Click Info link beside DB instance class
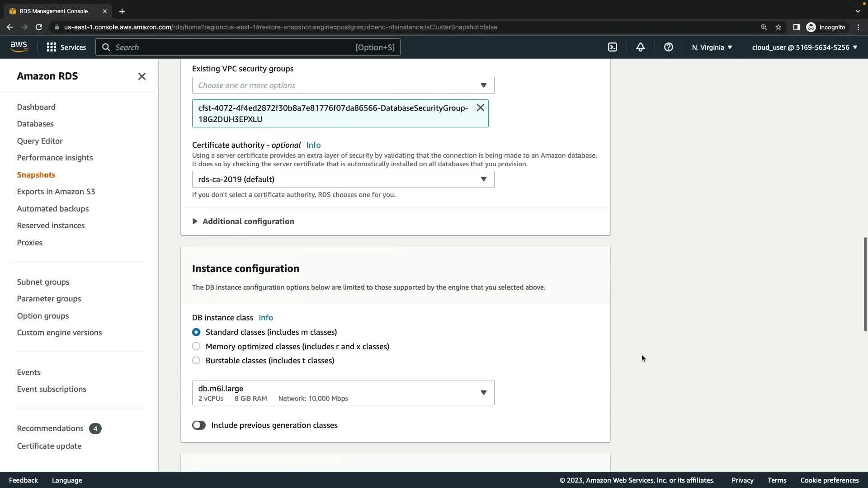868x488 pixels. coord(266,318)
